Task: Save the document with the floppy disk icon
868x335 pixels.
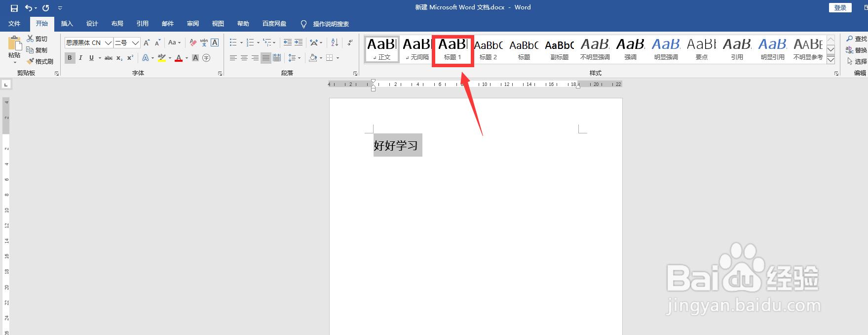Action: pyautogui.click(x=14, y=8)
